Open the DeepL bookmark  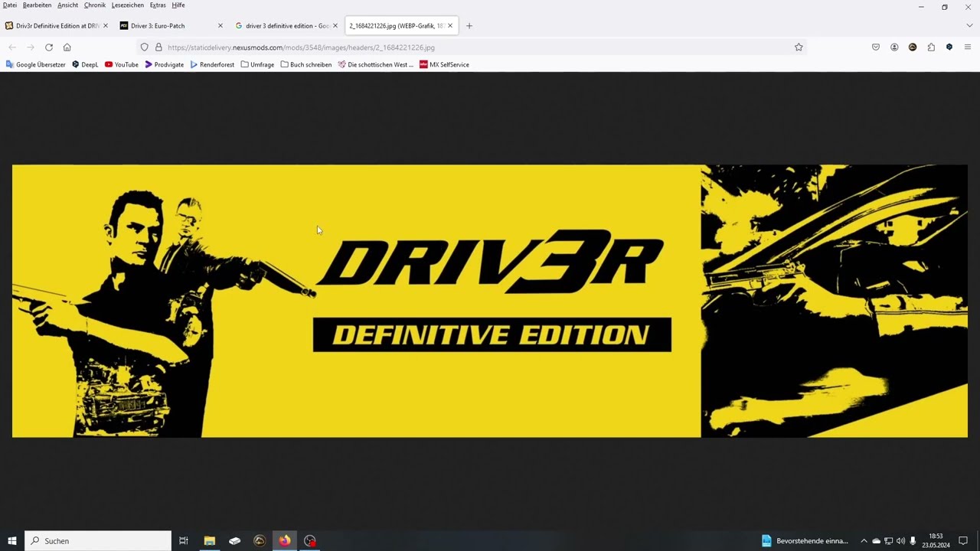[x=85, y=65]
